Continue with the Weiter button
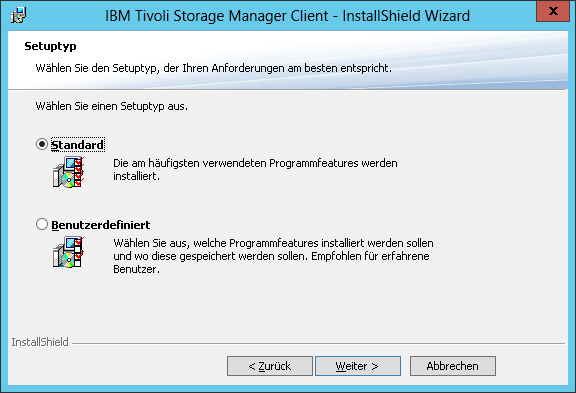 click(358, 366)
